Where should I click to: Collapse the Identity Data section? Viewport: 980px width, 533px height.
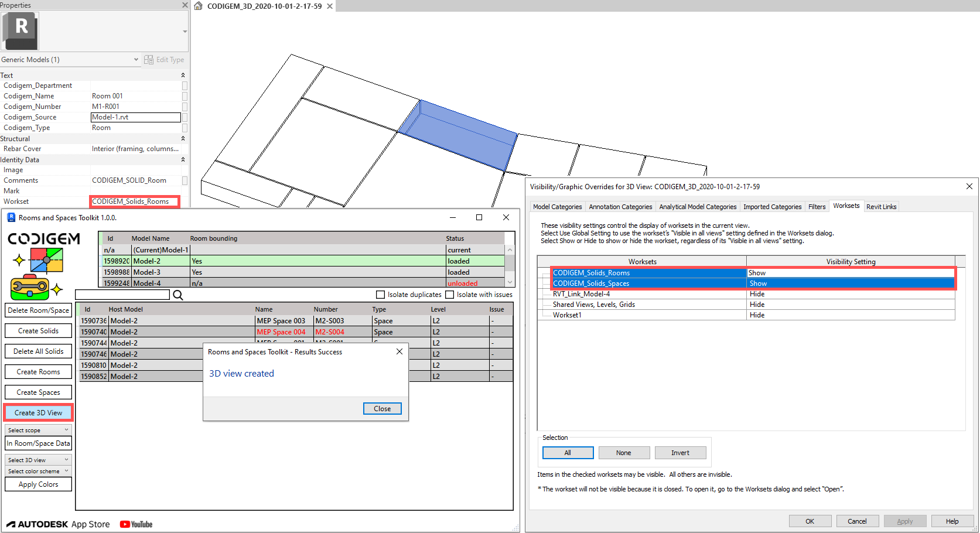(183, 159)
